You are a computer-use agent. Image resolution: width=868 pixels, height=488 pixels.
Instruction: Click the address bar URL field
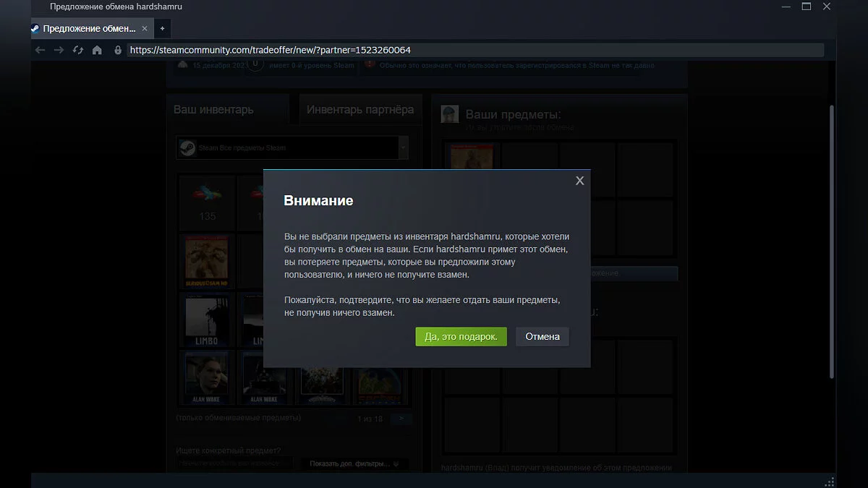point(475,50)
